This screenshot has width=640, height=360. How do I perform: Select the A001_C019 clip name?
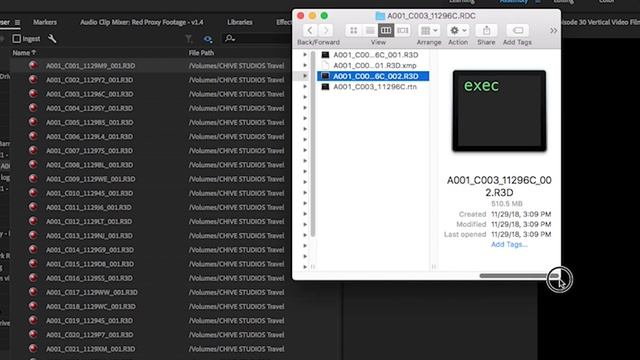(89, 320)
